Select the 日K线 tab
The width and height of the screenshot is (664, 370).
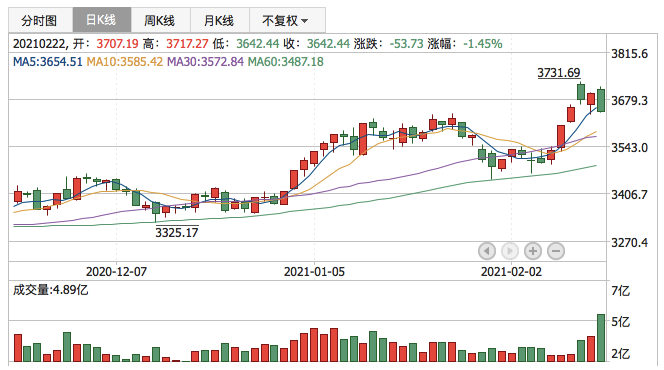click(x=102, y=20)
